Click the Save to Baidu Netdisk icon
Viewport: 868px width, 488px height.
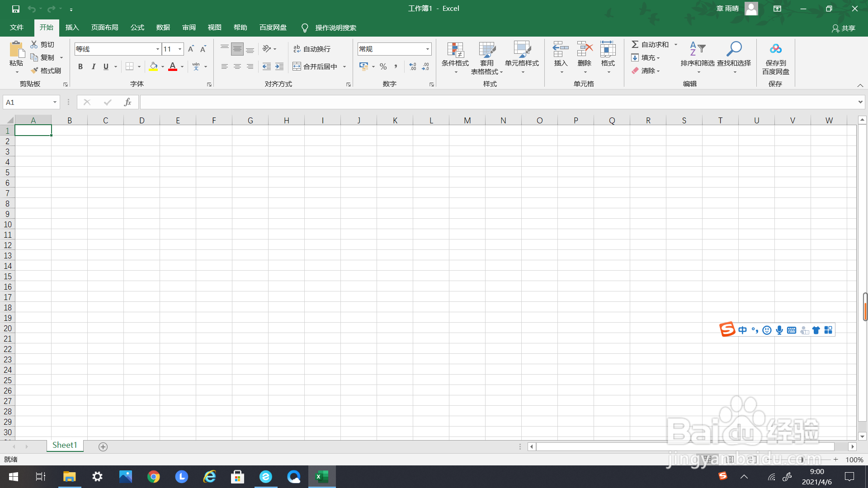click(775, 49)
